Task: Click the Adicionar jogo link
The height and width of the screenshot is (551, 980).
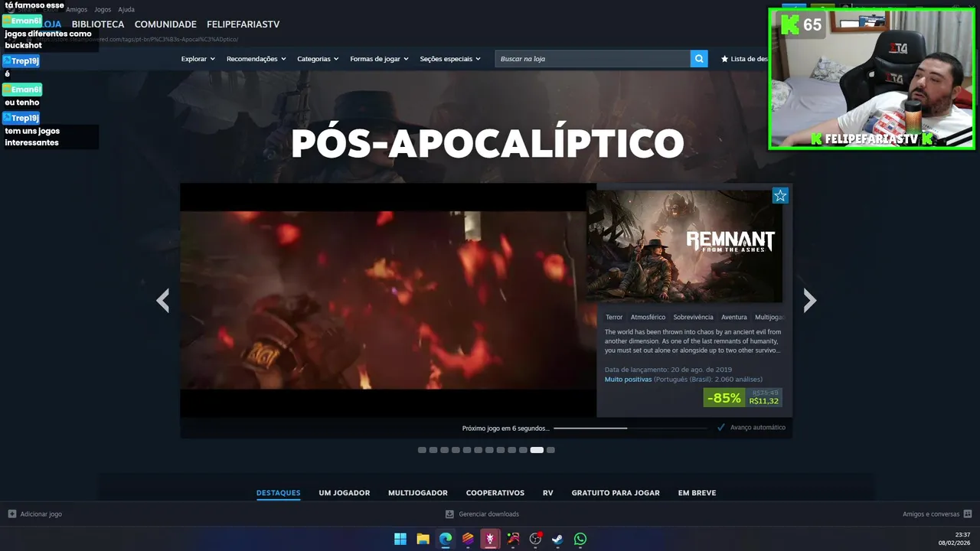Action: 41,514
